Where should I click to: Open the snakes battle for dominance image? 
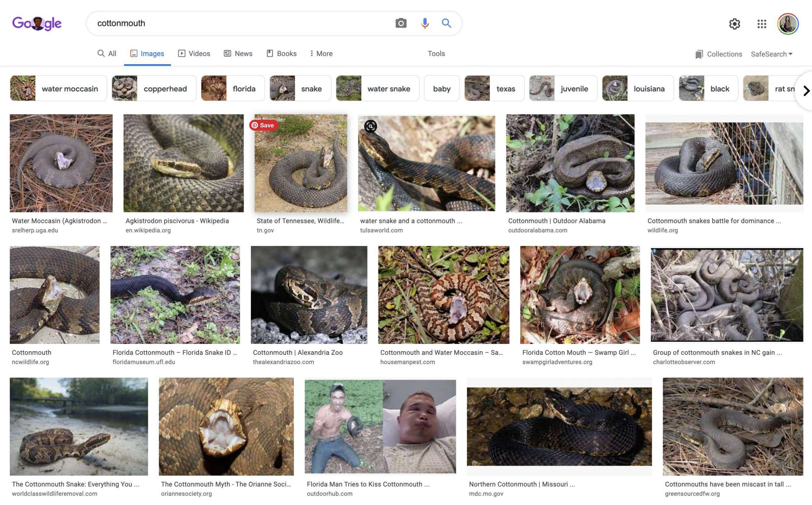(724, 163)
